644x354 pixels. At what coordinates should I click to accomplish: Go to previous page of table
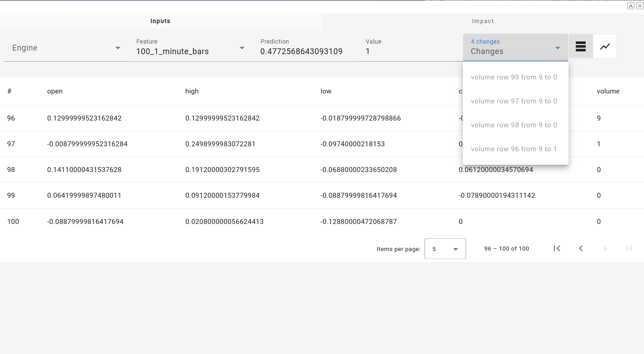tap(581, 248)
